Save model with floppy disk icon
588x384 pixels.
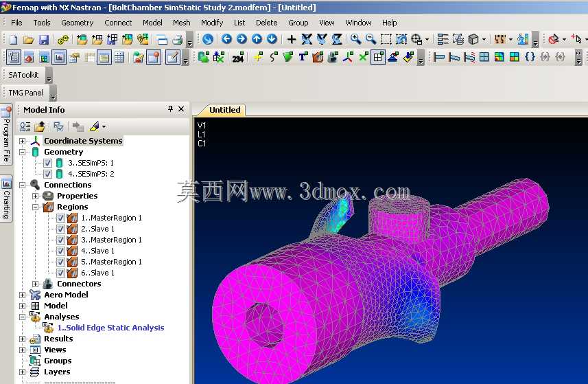(44, 39)
